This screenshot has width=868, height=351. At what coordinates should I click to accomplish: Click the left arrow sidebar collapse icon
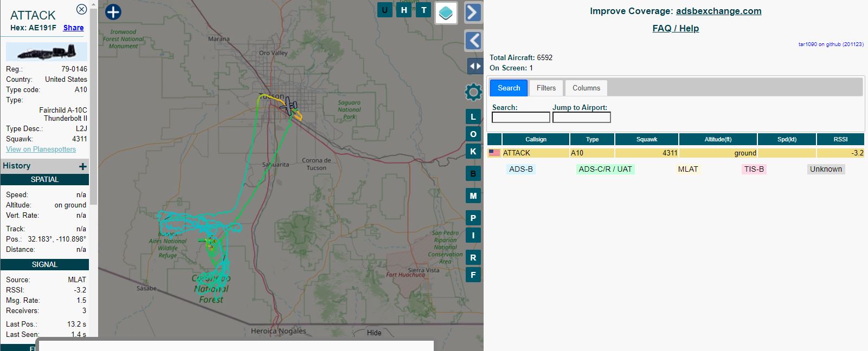pyautogui.click(x=473, y=40)
